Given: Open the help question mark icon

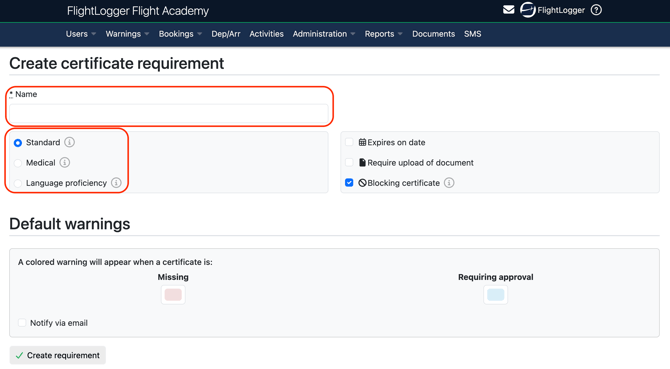Looking at the screenshot, I should click(x=596, y=10).
